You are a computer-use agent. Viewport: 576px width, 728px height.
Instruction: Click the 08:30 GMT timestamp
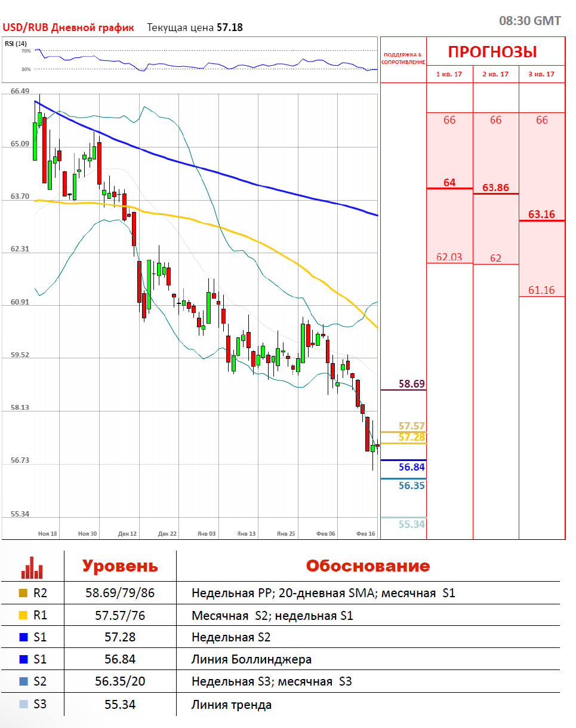529,21
